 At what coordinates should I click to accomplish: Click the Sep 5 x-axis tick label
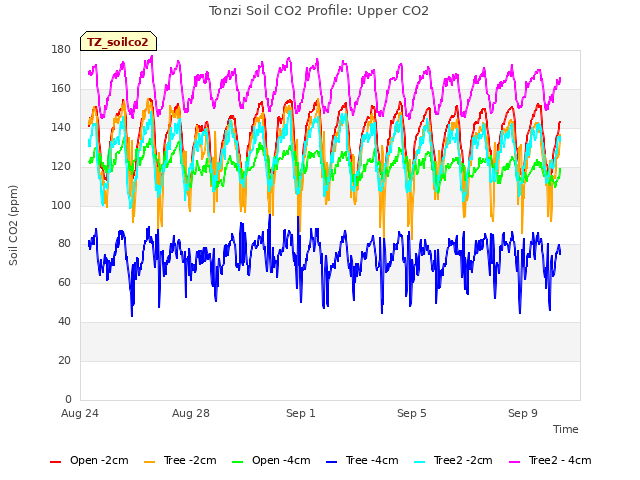click(x=412, y=413)
